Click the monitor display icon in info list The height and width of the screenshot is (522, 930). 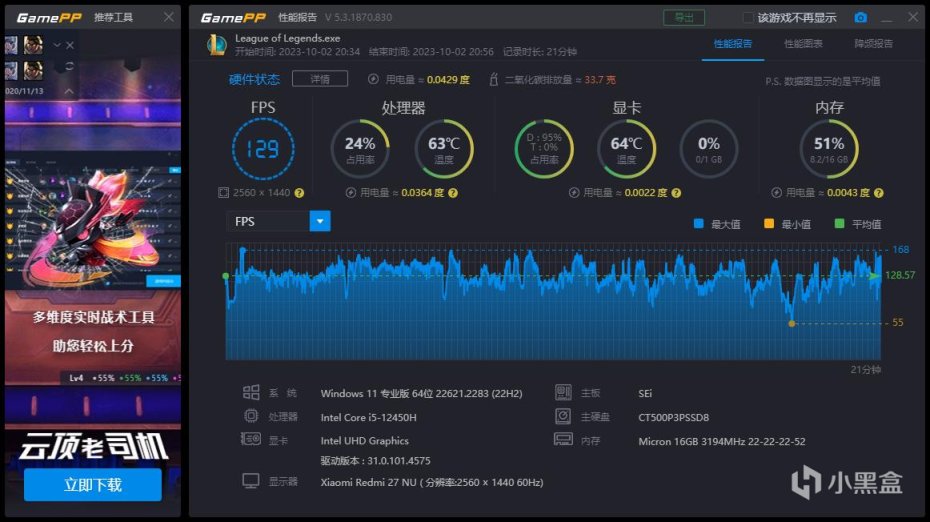point(251,480)
